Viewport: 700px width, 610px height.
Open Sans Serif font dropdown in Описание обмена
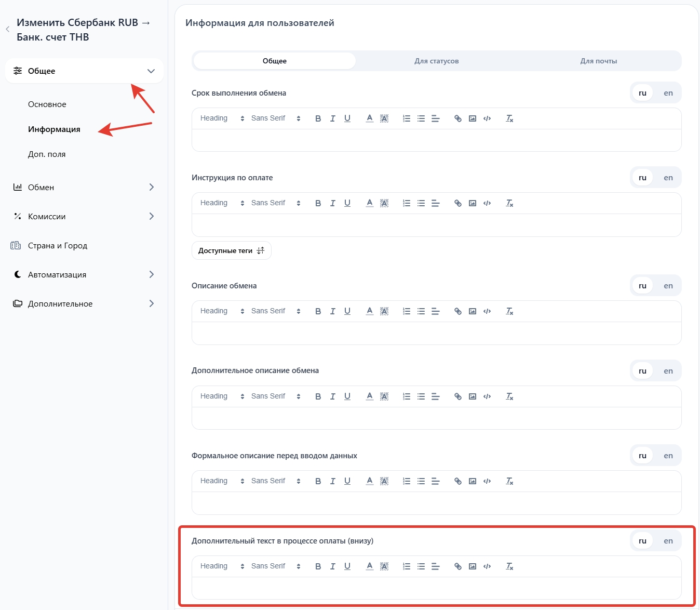pyautogui.click(x=275, y=311)
